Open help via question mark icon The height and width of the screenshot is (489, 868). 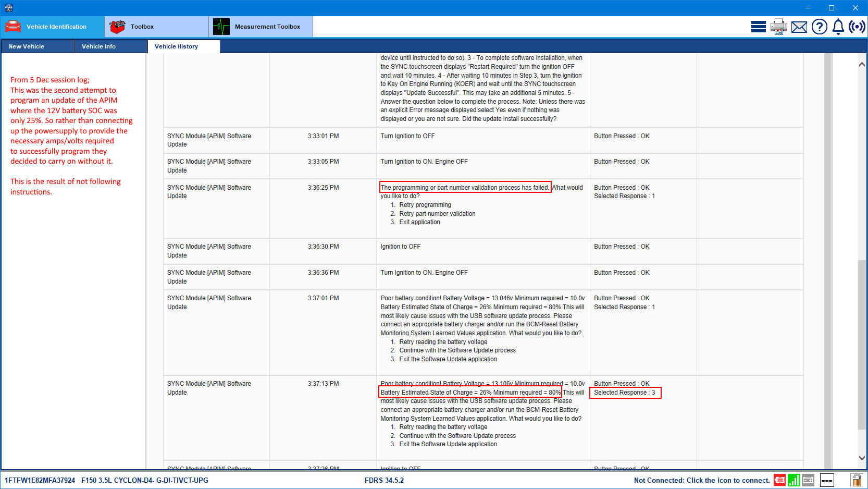(x=819, y=27)
